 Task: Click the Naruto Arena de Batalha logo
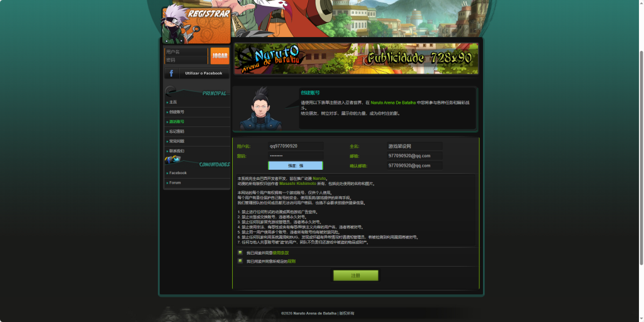click(270, 59)
